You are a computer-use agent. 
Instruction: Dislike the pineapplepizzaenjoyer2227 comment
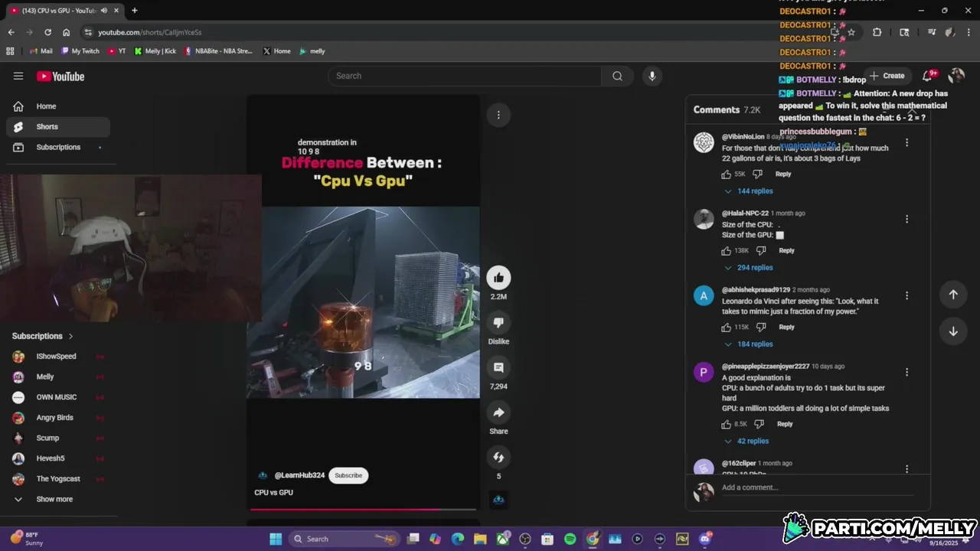pos(759,424)
